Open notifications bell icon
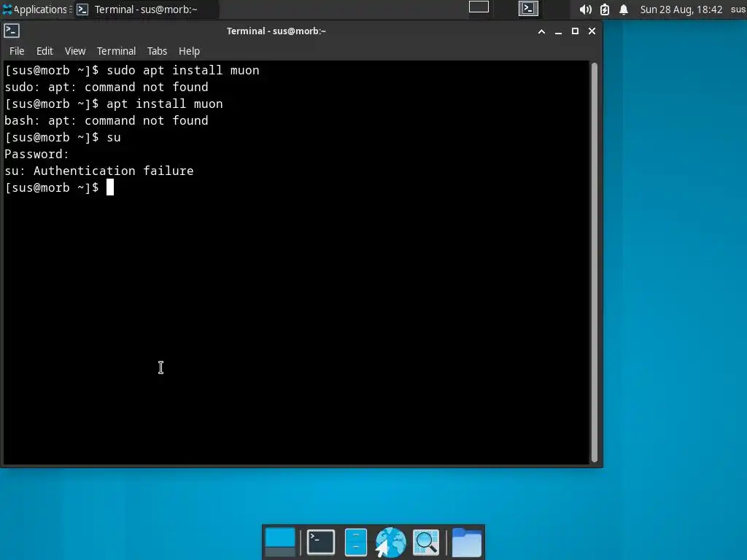This screenshot has width=747, height=560. pos(624,9)
